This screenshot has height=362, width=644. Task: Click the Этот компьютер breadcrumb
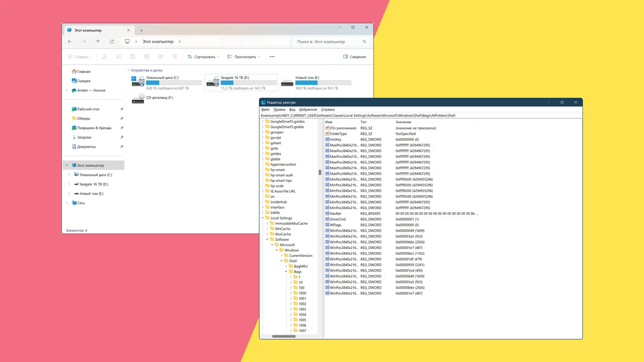click(x=158, y=42)
